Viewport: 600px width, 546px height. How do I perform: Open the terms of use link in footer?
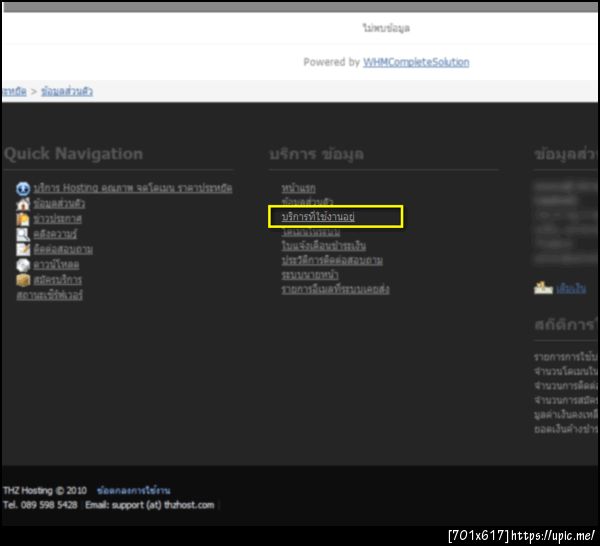(134, 491)
